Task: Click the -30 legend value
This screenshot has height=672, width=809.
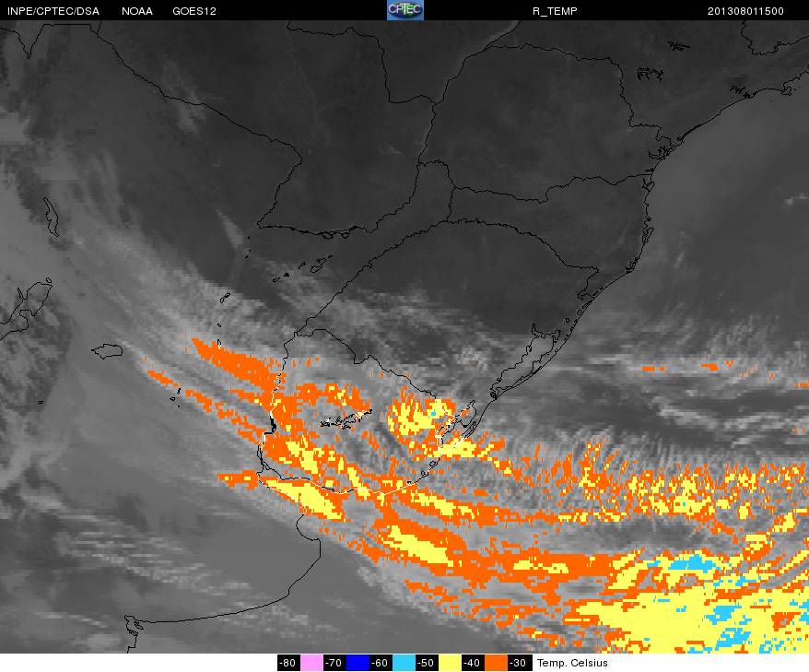Action: point(519,663)
